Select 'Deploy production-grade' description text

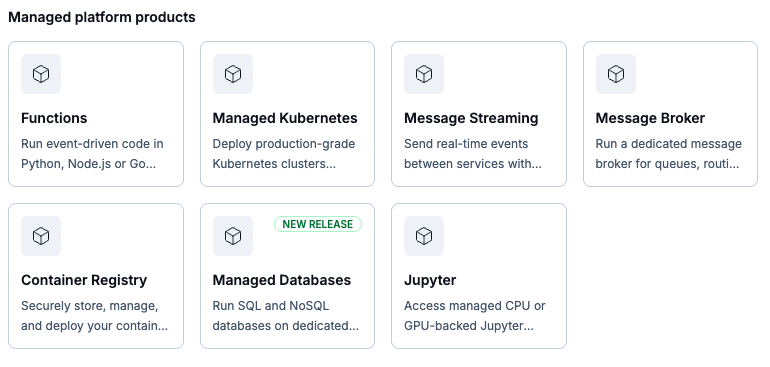coord(284,144)
